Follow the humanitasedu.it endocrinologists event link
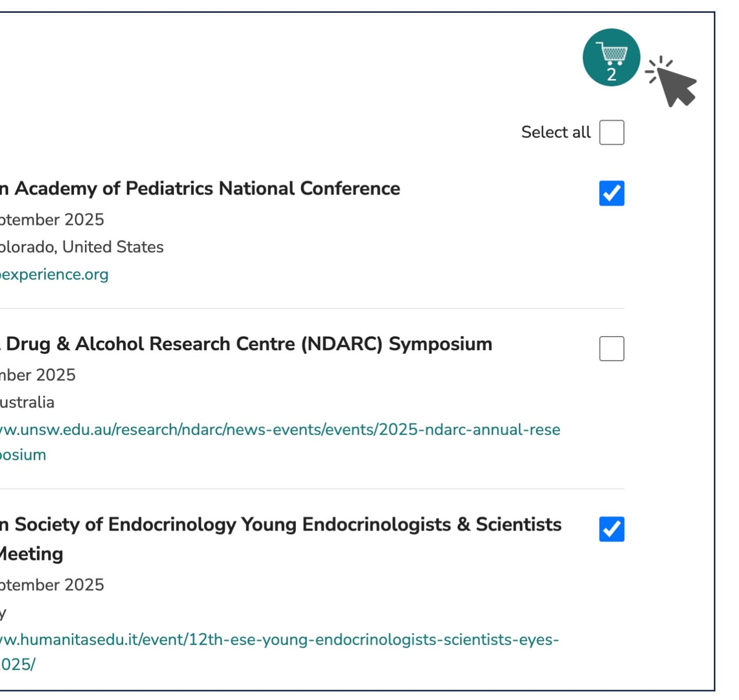The width and height of the screenshot is (739, 700). [280, 640]
